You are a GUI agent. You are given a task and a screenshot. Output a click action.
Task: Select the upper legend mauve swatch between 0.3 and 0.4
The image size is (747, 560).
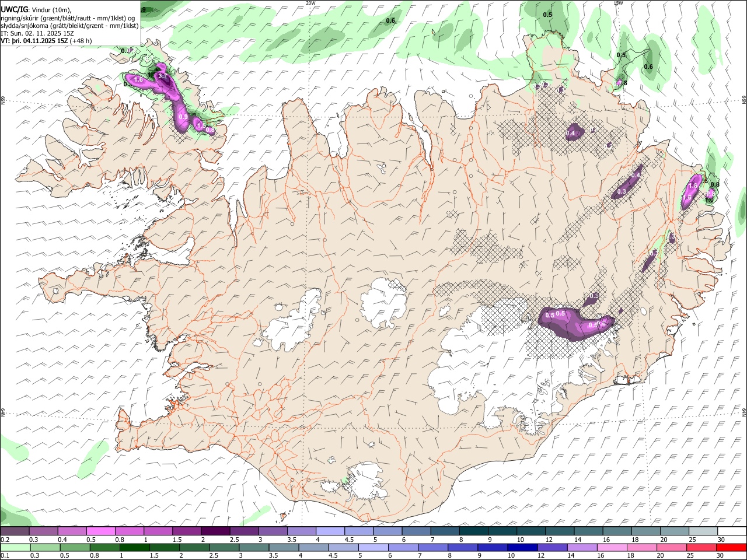click(x=43, y=531)
